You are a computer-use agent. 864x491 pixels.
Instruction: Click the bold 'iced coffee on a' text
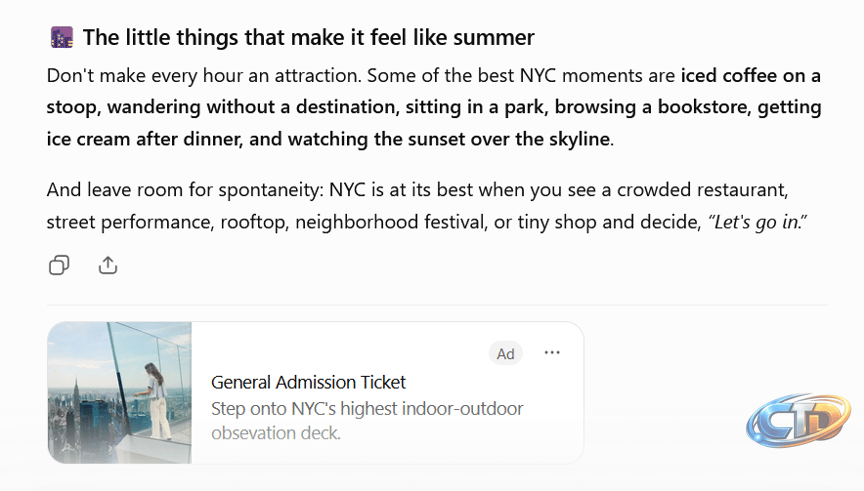coord(750,75)
